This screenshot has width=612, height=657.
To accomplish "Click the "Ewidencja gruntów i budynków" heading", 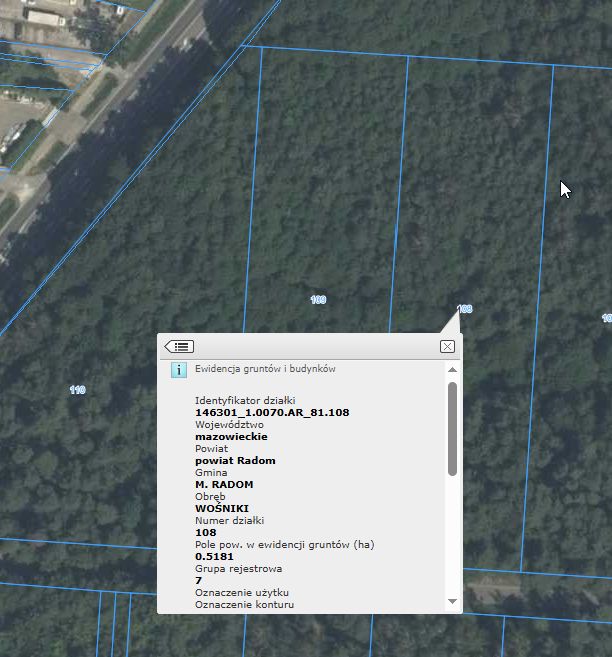I will [x=265, y=369].
